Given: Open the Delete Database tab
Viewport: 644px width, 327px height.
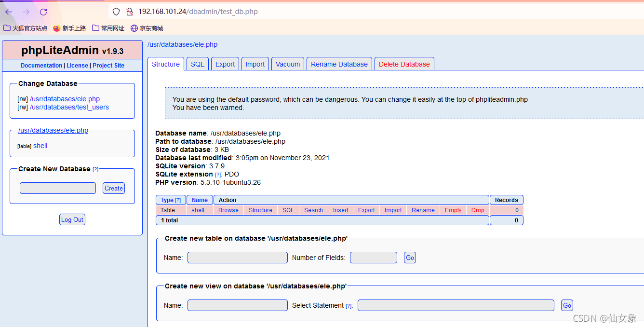Looking at the screenshot, I should [x=404, y=64].
